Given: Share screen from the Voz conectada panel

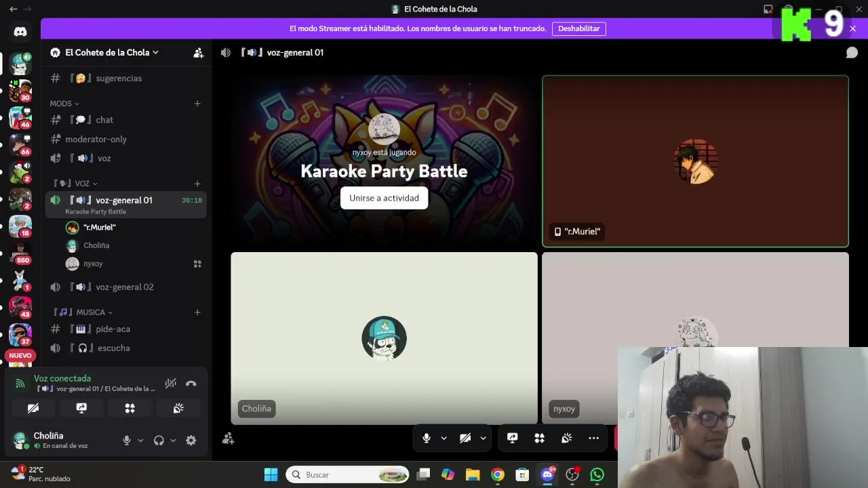Looking at the screenshot, I should tap(81, 408).
